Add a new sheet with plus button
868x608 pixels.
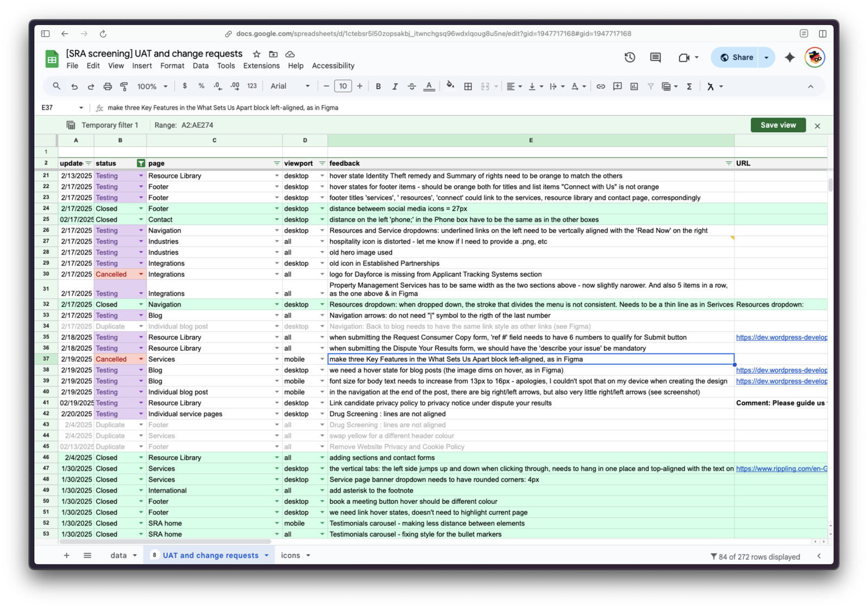tap(66, 555)
